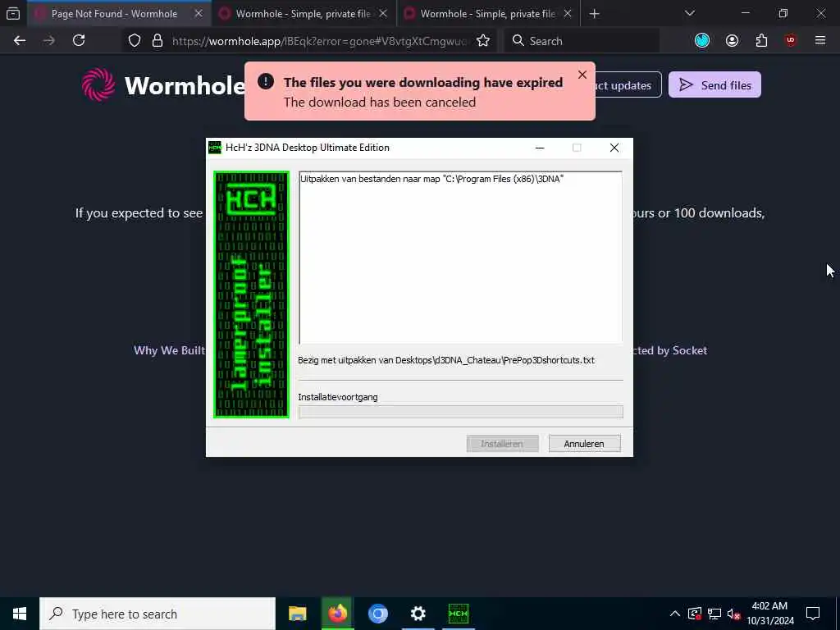
Task: Click the installer title bar HCH icon
Action: 215,148
